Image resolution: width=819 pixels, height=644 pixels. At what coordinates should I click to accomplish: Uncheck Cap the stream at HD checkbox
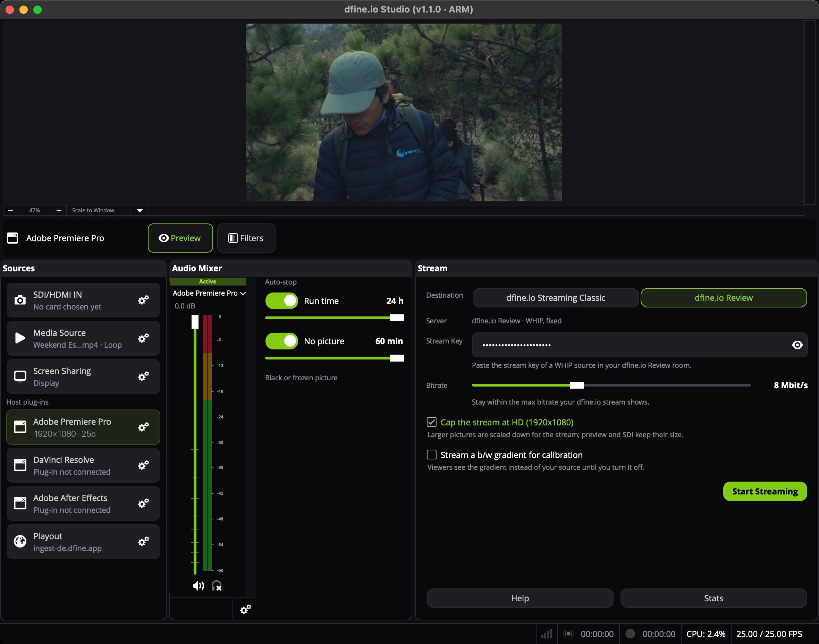tap(432, 422)
